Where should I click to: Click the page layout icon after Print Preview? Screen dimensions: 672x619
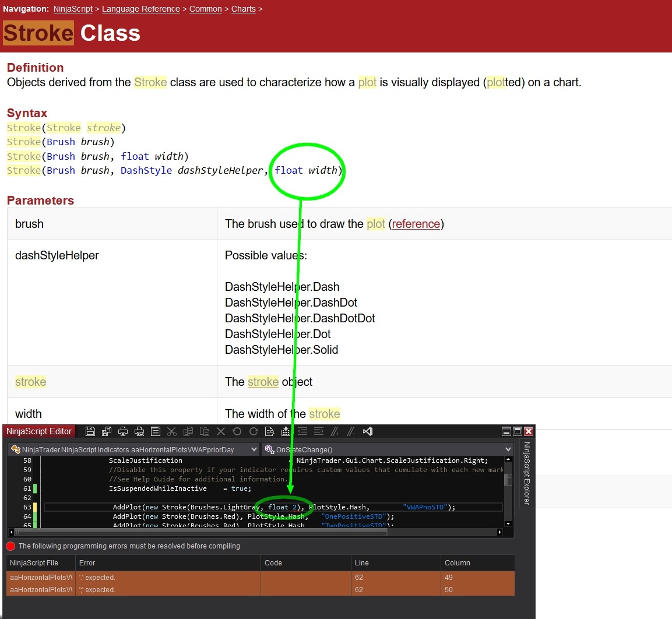click(156, 431)
